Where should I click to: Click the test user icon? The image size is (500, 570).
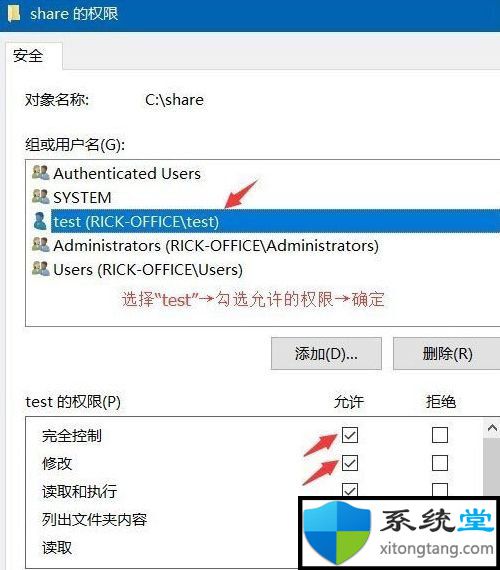tap(40, 221)
